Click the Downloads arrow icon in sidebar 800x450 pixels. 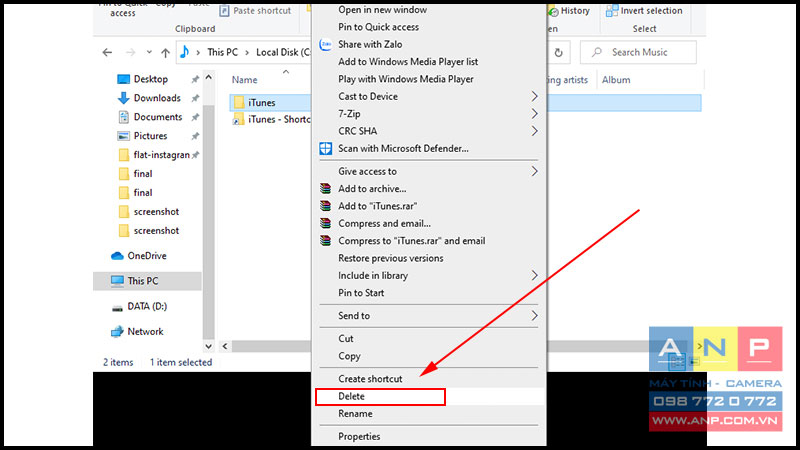[x=123, y=98]
